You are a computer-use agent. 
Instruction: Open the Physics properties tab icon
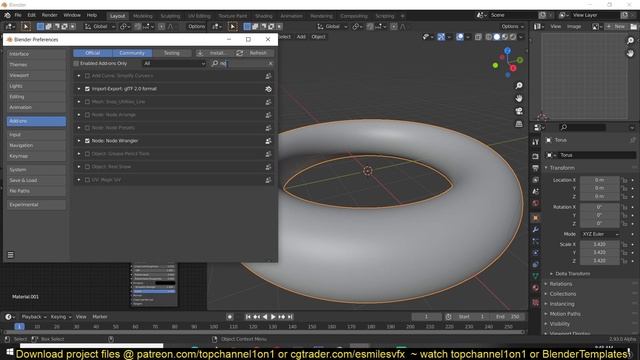click(536, 253)
